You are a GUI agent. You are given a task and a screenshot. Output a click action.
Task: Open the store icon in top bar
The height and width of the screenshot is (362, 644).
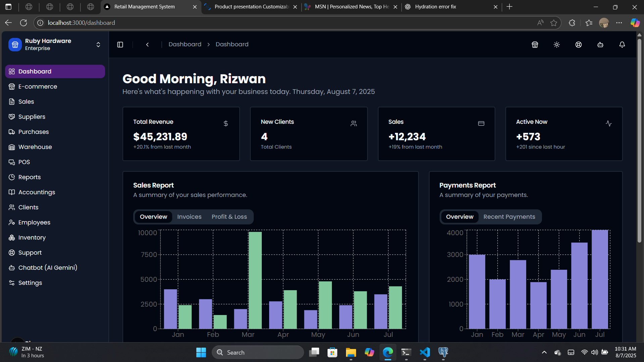pyautogui.click(x=535, y=45)
